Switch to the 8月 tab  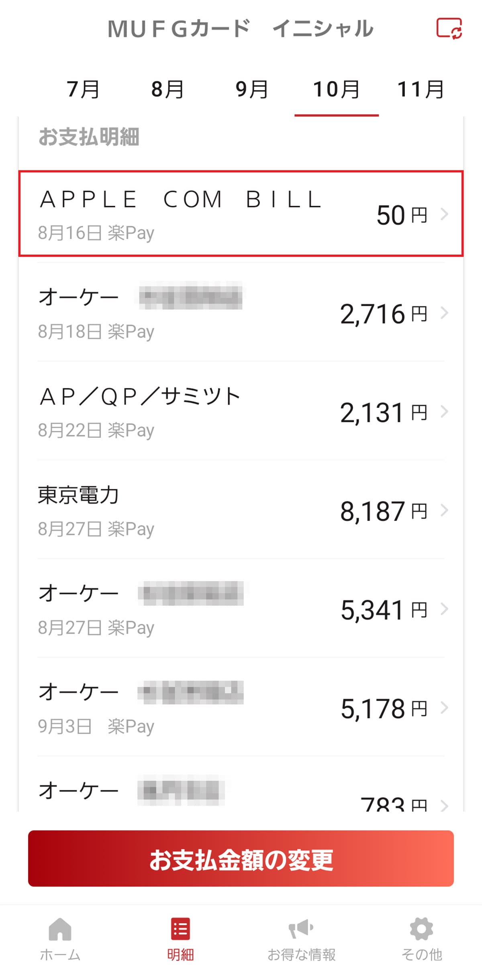[167, 89]
